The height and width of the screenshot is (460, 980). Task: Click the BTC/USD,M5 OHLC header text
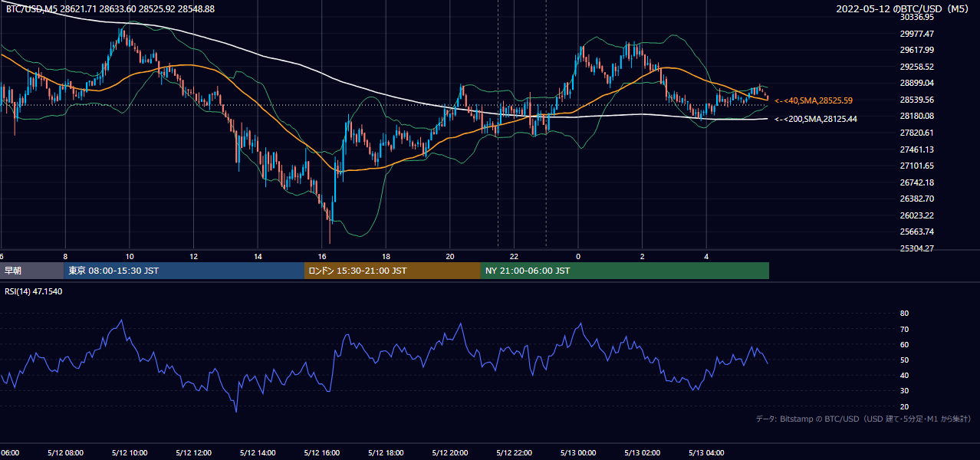point(110,8)
